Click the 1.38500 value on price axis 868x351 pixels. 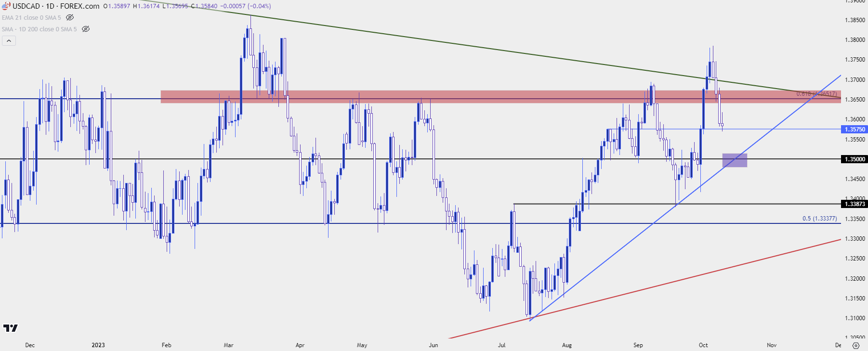[x=855, y=20]
